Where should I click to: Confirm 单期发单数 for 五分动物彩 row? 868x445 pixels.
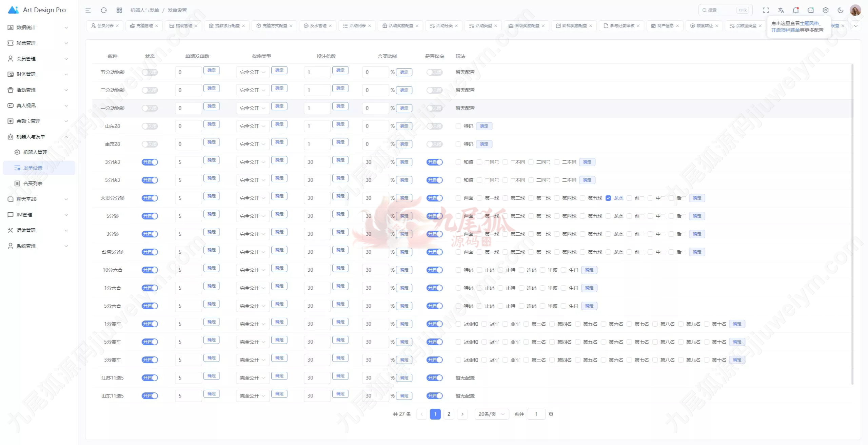pos(212,70)
